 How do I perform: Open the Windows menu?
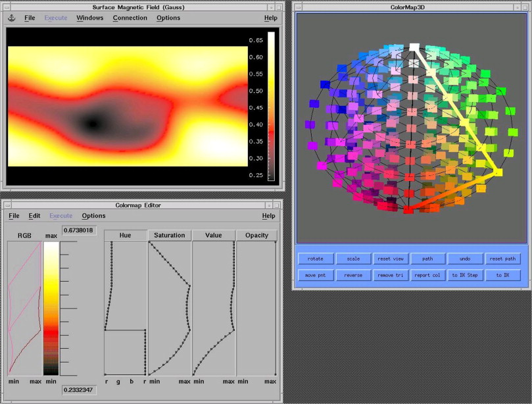point(89,18)
